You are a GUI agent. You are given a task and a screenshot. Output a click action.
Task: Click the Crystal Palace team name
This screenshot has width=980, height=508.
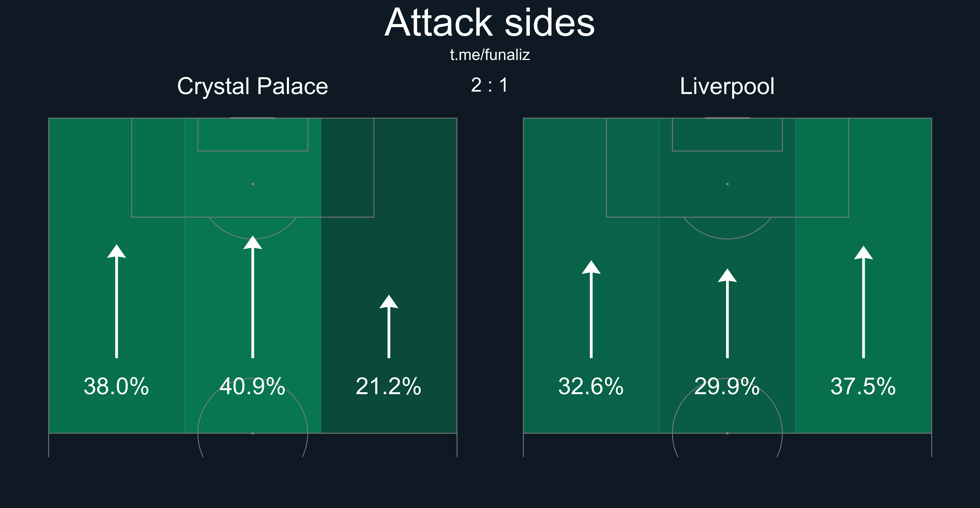point(253,86)
